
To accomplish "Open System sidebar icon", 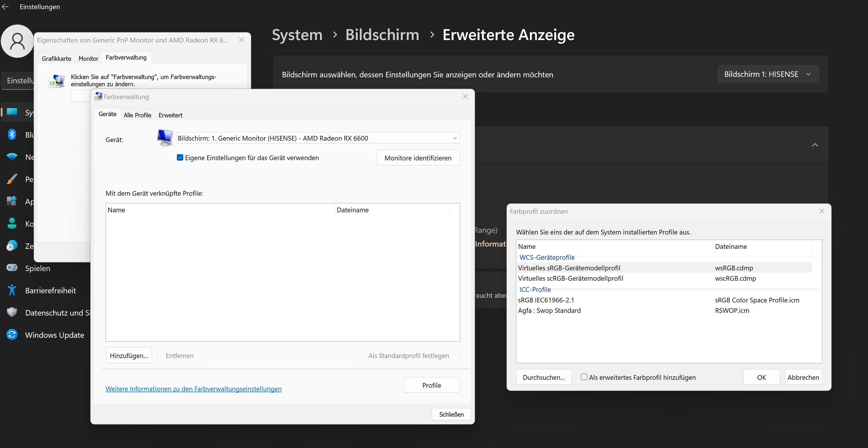I will coord(12,112).
